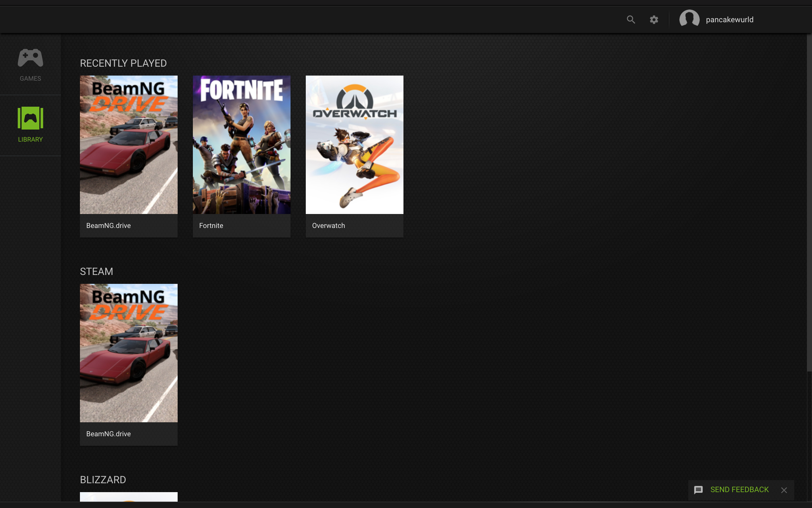
Task: Click the Blizzard section heading
Action: pos(103,480)
